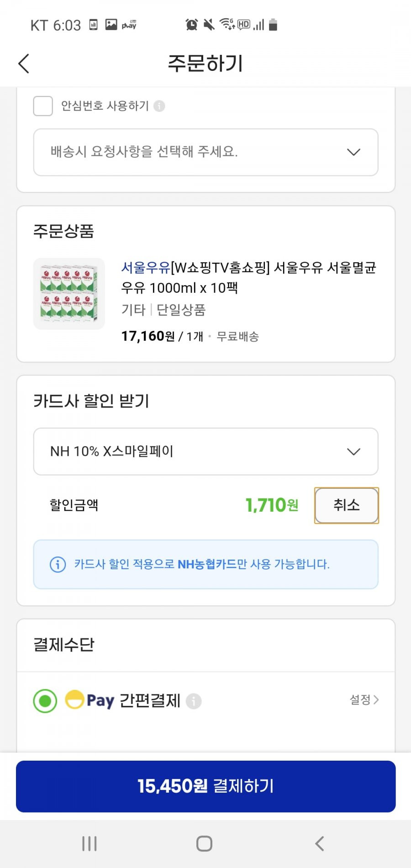Tap Android back navigation icon
This screenshot has height=868, width=411.
click(x=320, y=843)
